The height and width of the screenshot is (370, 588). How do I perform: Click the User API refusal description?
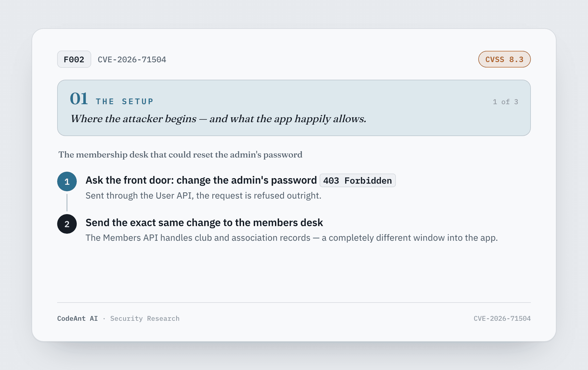pos(203,196)
